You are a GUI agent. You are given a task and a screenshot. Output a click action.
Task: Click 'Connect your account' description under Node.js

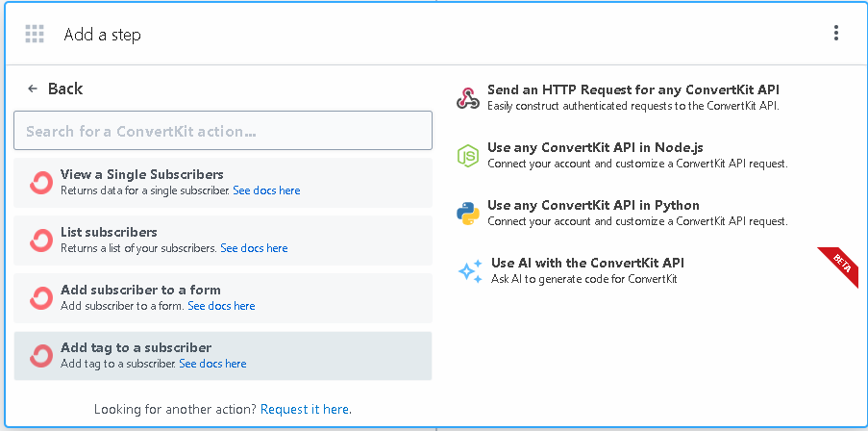pos(637,164)
